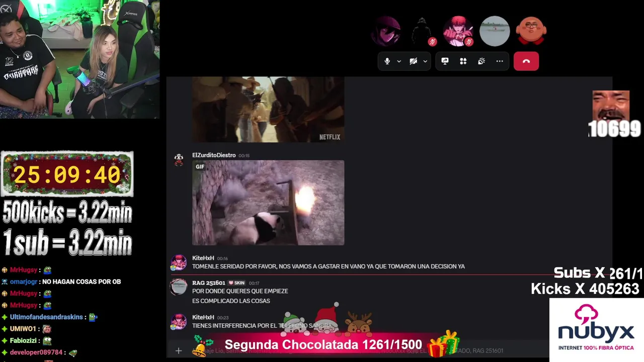
Task: Hang up with the red disconnect button
Action: (526, 61)
